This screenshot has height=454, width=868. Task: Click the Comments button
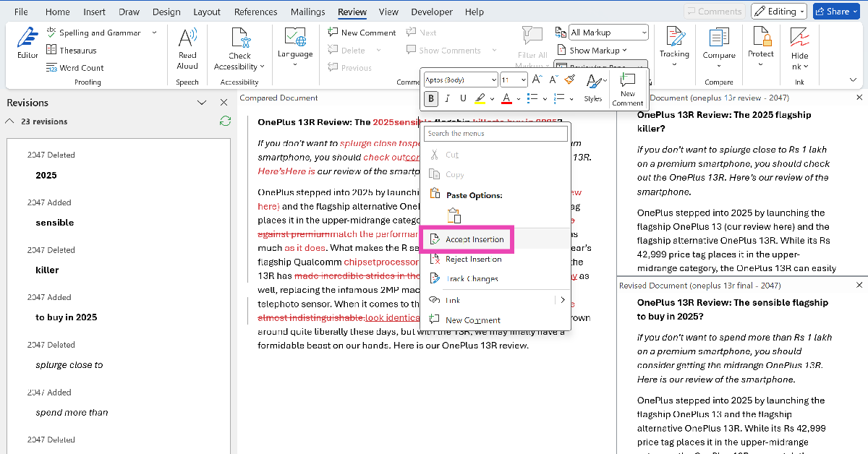click(715, 11)
